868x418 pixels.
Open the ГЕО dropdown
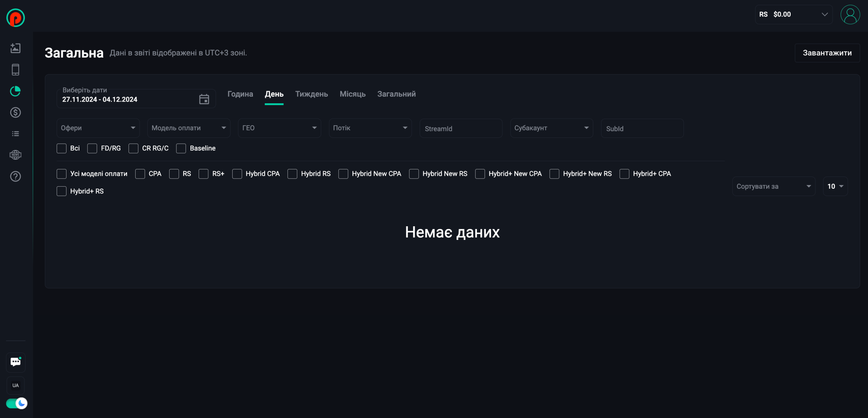[279, 128]
